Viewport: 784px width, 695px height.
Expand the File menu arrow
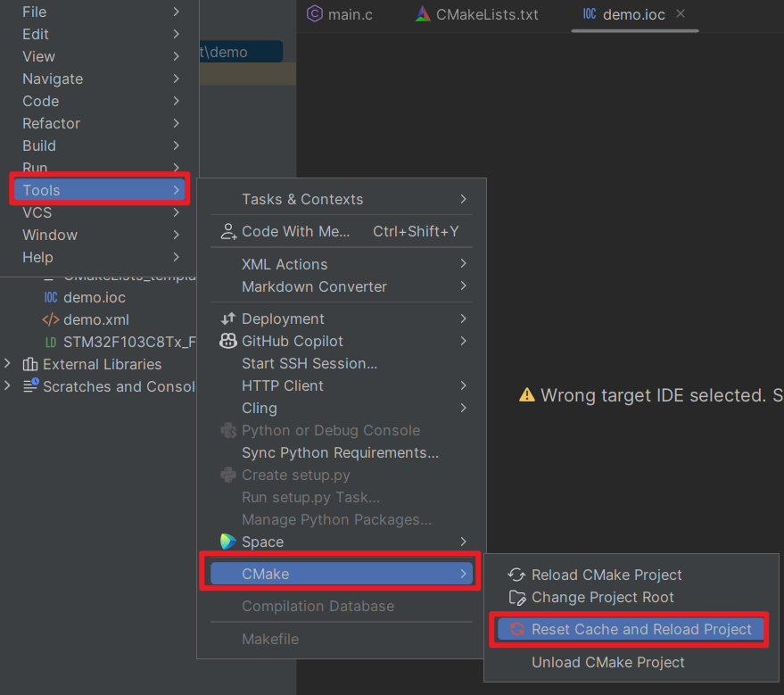pyautogui.click(x=176, y=12)
